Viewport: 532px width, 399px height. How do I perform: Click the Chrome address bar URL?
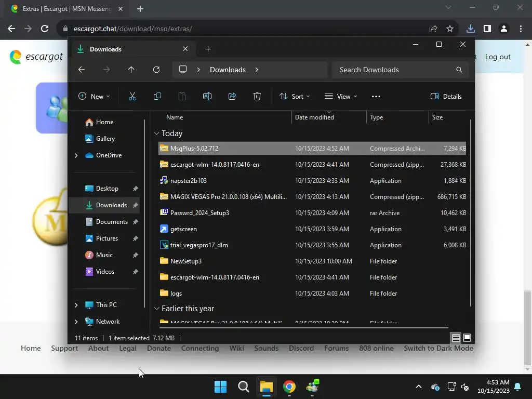[133, 29]
